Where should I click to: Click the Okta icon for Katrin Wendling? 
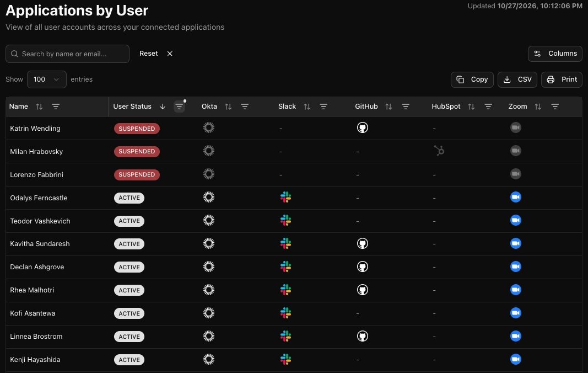point(209,127)
